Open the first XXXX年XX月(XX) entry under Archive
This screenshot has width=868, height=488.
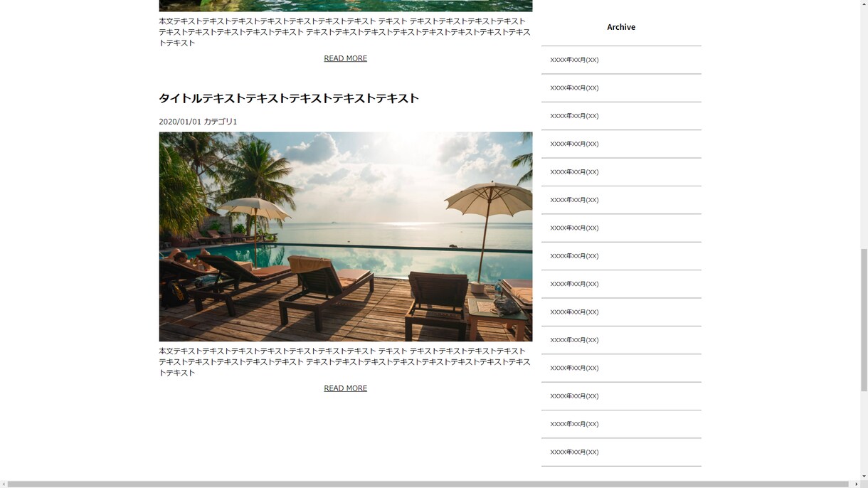(574, 60)
